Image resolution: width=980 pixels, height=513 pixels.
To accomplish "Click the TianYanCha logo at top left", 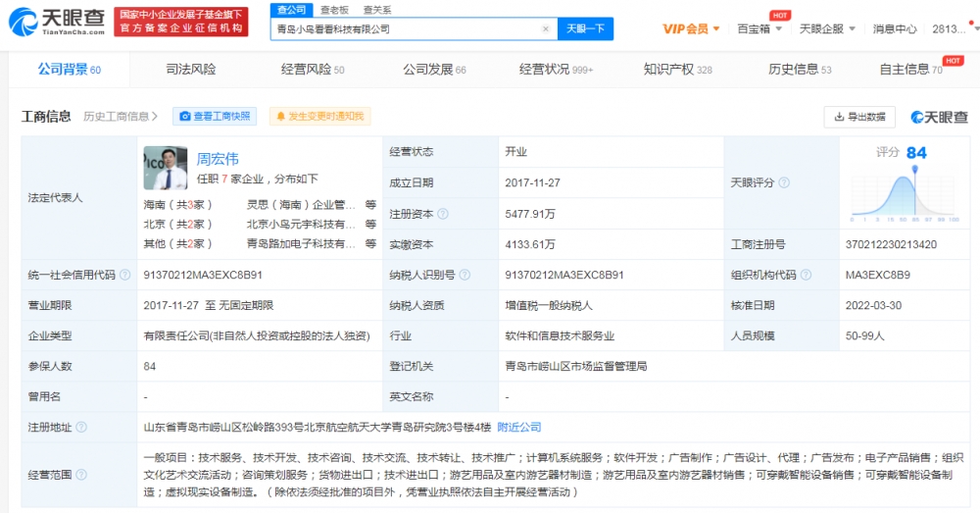I will [x=56, y=22].
